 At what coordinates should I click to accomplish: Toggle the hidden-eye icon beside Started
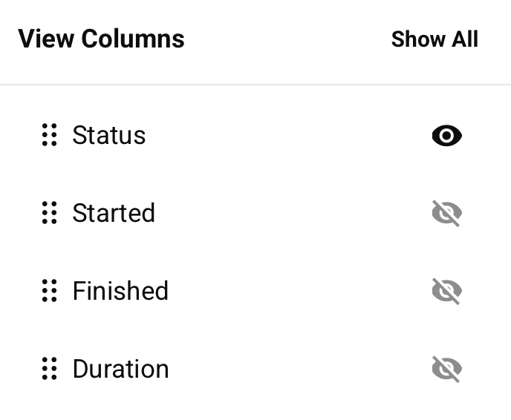click(446, 214)
